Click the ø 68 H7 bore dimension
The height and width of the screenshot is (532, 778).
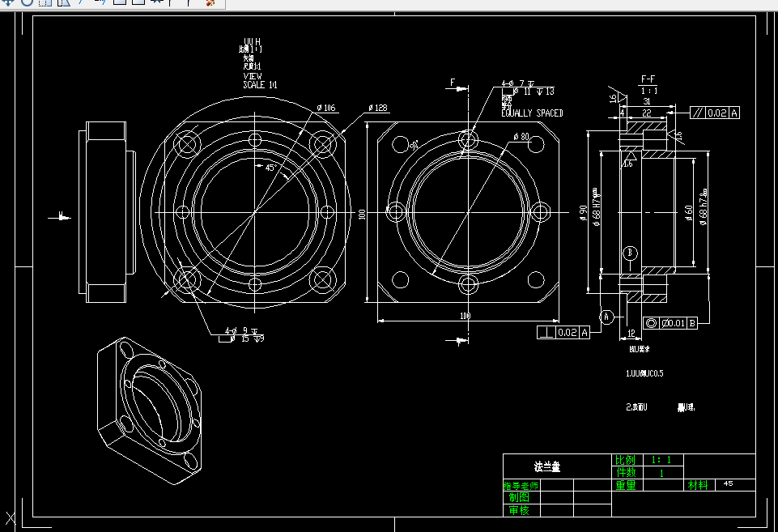(x=596, y=207)
